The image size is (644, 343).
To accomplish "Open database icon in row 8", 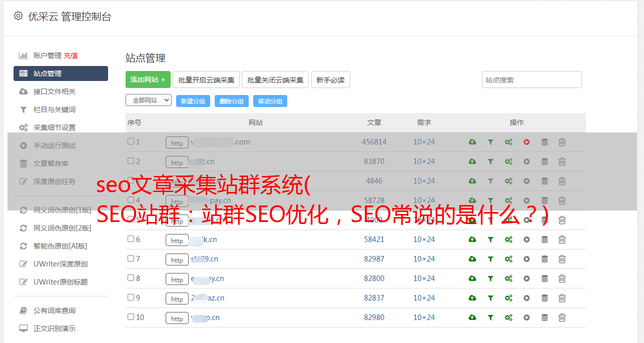I will [544, 278].
